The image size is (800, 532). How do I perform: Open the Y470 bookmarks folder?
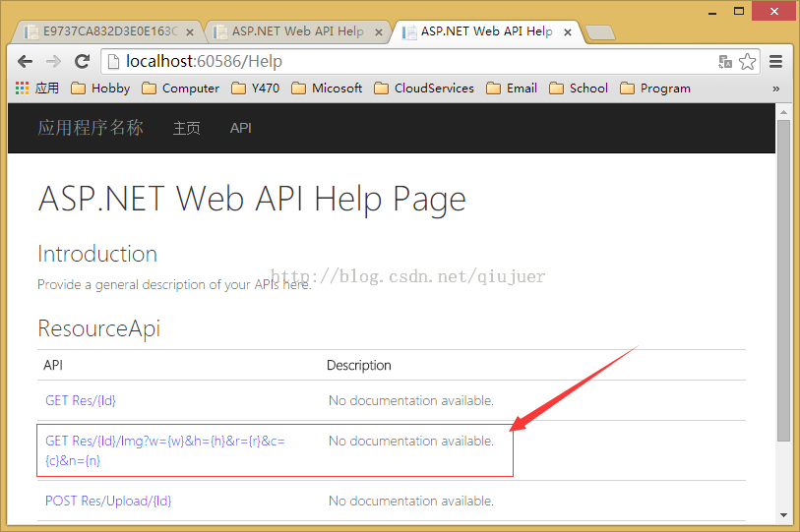(x=256, y=89)
